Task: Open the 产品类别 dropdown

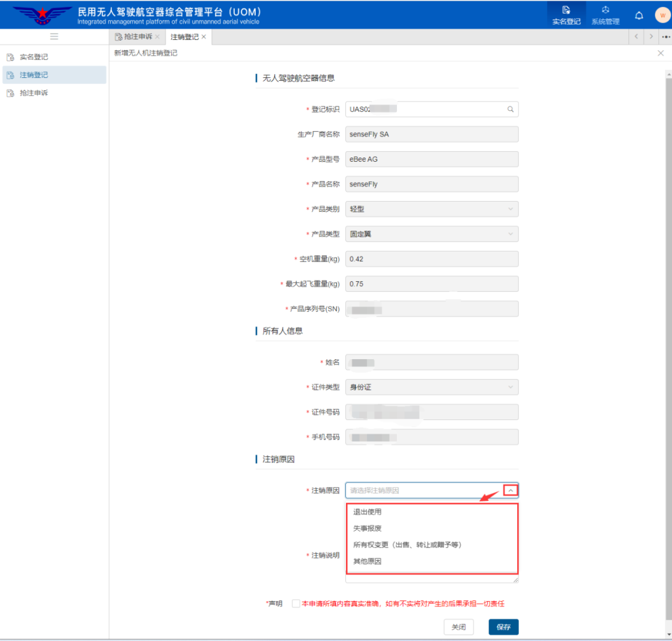Action: 432,209
